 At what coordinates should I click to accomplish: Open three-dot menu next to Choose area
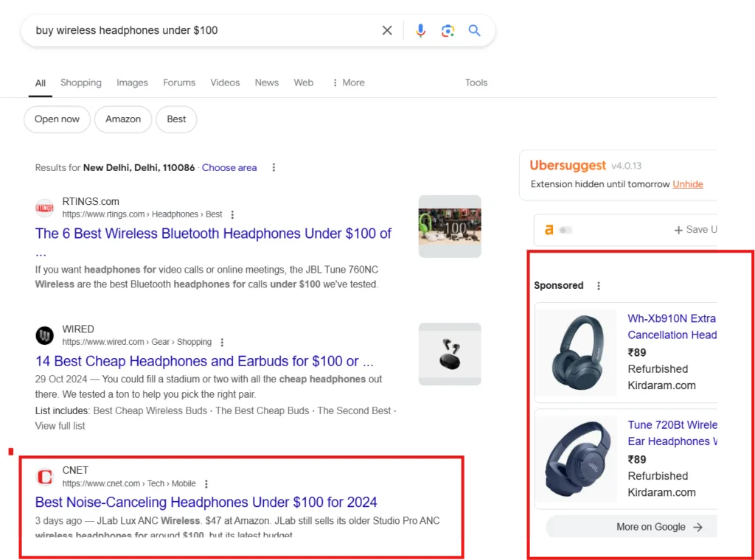274,167
